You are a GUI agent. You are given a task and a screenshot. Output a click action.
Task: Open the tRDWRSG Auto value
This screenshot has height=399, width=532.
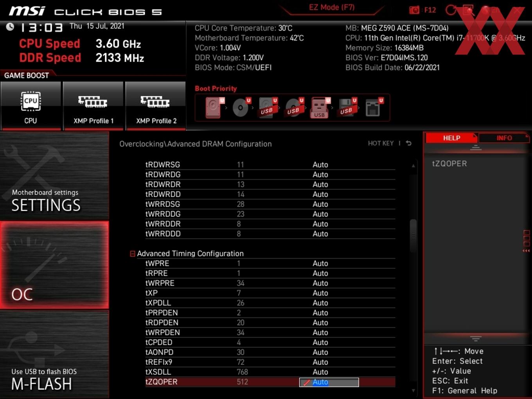[x=320, y=165]
